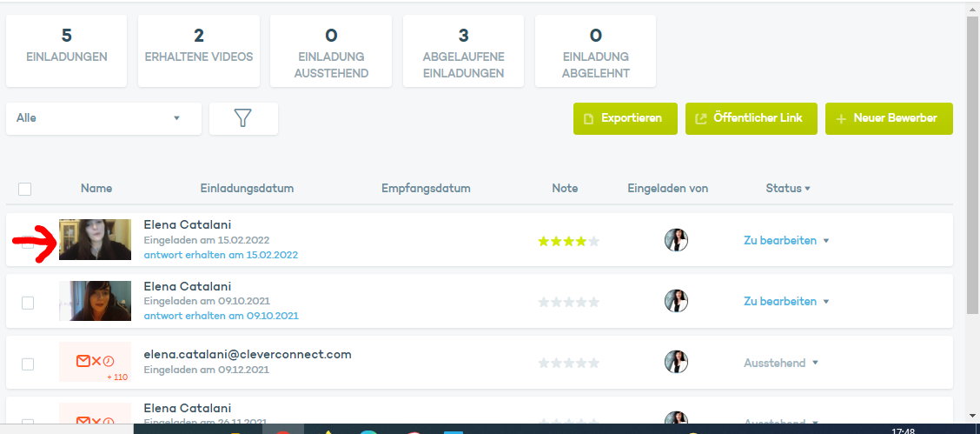
Task: Open Elena Catalani's 15.02.2022 video thumbnail
Action: point(95,239)
